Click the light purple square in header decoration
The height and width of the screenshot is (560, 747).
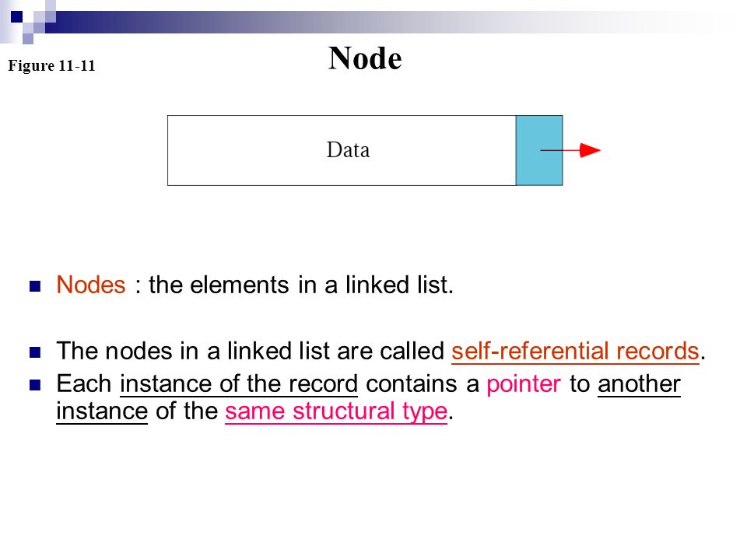[x=28, y=39]
